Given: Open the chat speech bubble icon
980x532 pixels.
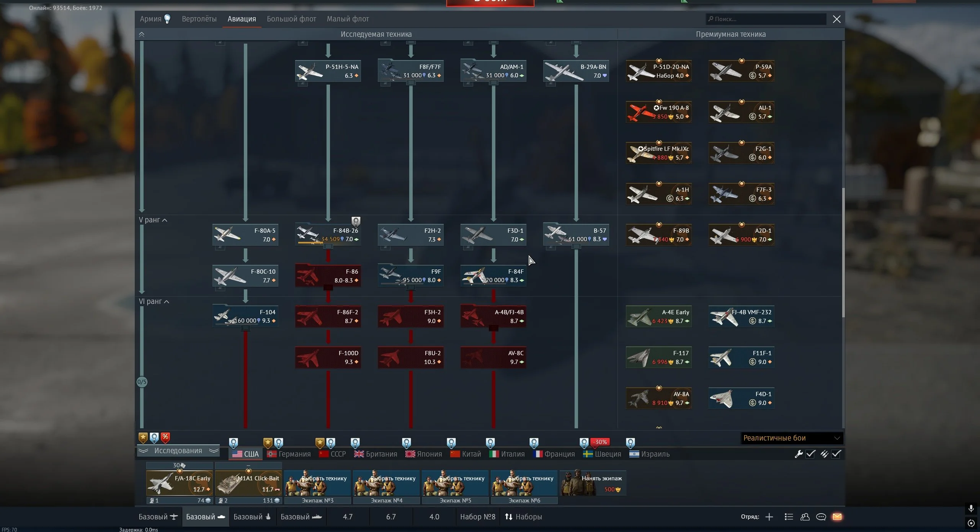Looking at the screenshot, I should [x=821, y=517].
